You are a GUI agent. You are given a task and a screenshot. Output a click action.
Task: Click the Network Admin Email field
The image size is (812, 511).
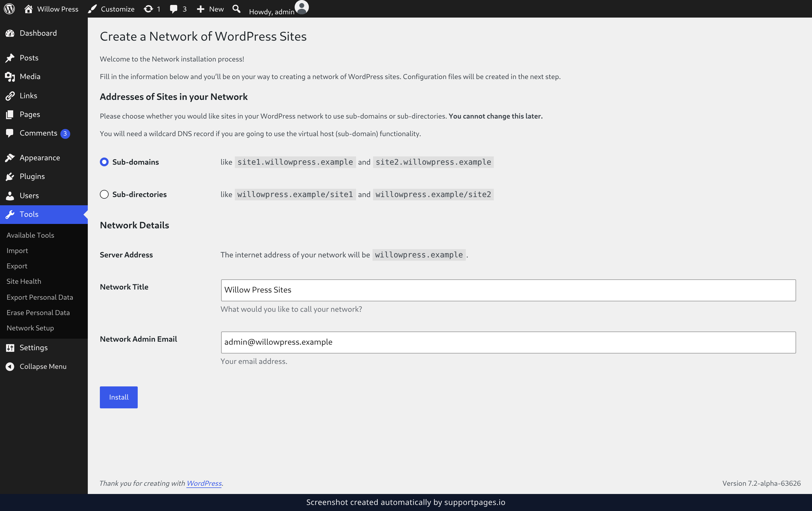pos(508,342)
